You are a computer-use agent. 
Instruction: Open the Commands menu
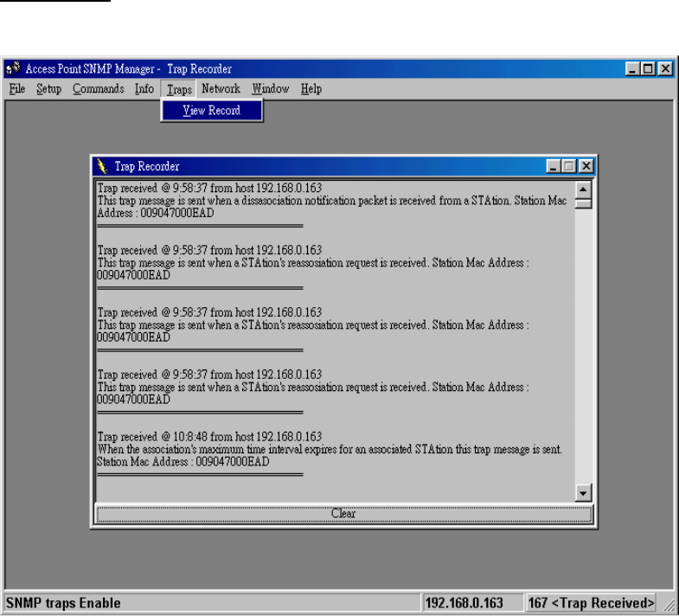99,89
